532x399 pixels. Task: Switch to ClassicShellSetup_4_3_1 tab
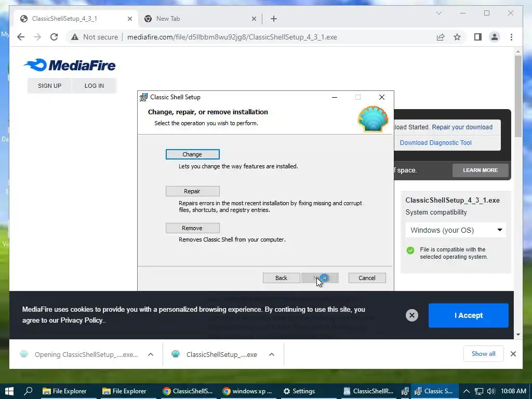(x=76, y=19)
